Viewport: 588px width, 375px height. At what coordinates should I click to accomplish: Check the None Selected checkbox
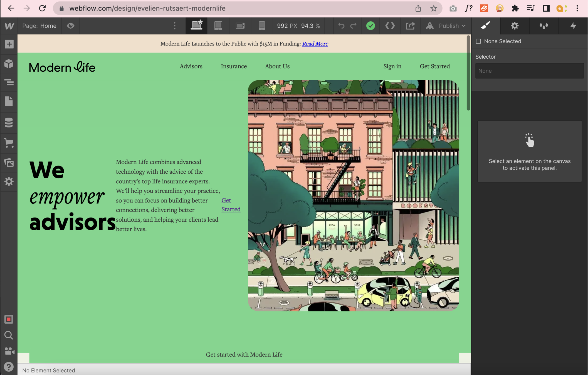(478, 41)
